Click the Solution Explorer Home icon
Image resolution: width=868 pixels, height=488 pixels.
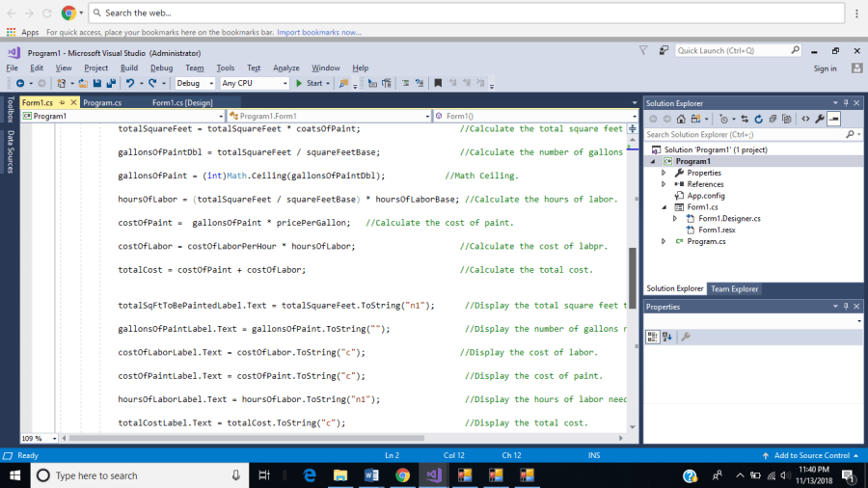(681, 119)
